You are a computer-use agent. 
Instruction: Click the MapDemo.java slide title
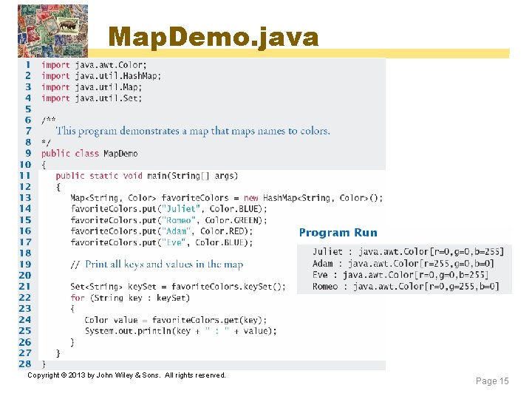click(x=214, y=37)
